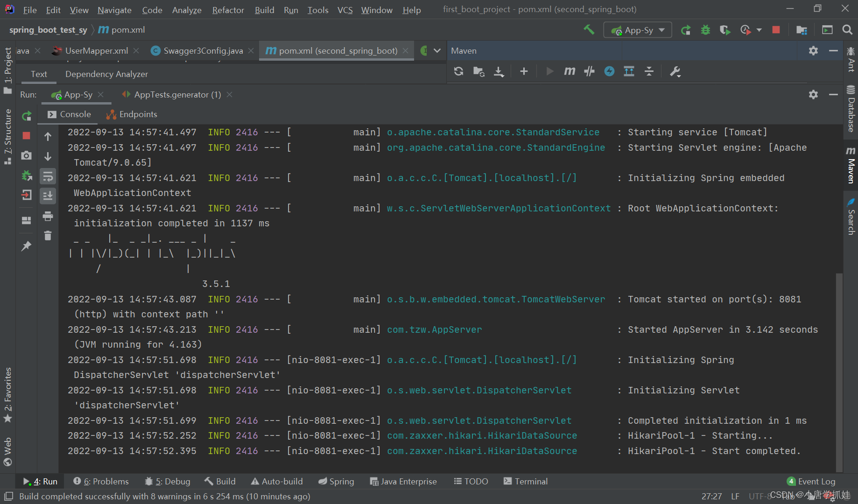The width and height of the screenshot is (858, 504).
Task: Jump down the stack trace arrow
Action: click(x=48, y=156)
